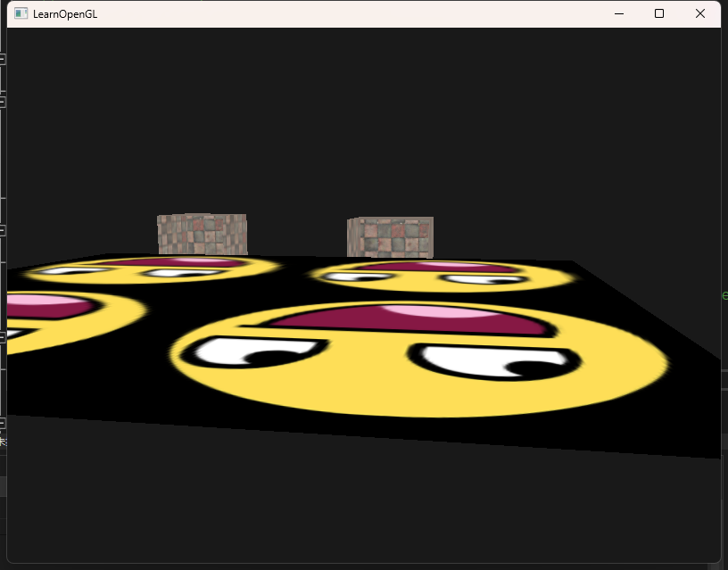Minimize the LearnOpenGL window
Screen dimensions: 728x570
619,13
